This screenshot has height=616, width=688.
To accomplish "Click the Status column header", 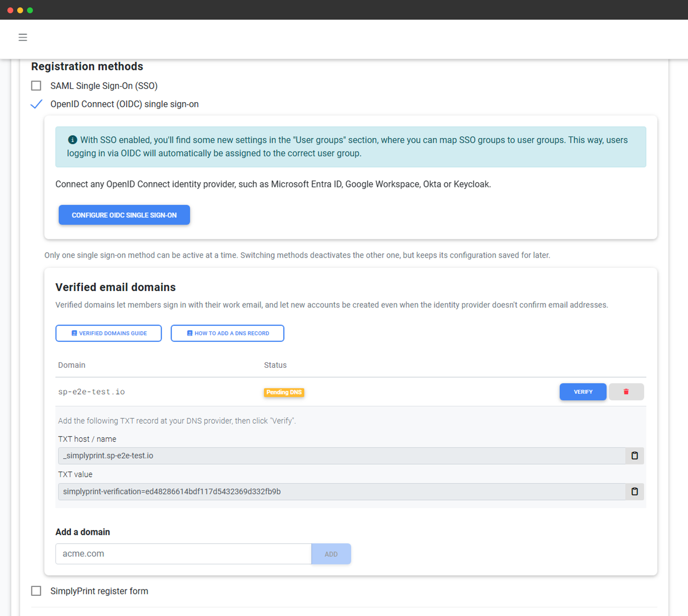I will 275,365.
